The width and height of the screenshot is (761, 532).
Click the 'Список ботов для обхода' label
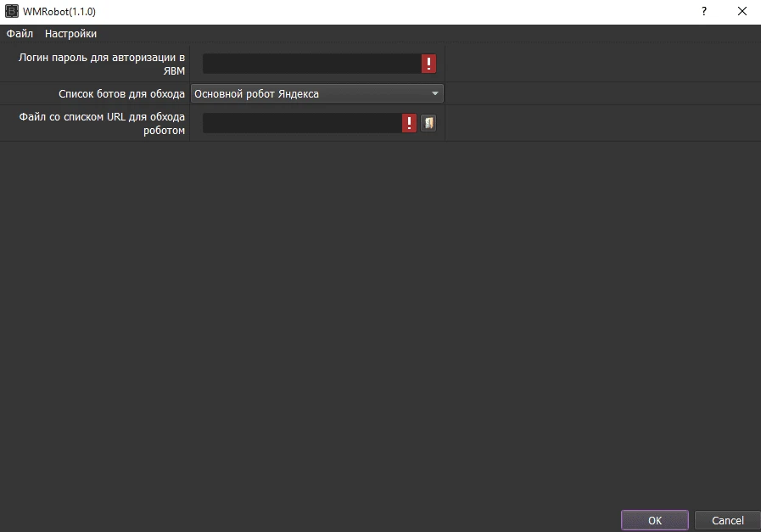[x=122, y=93]
